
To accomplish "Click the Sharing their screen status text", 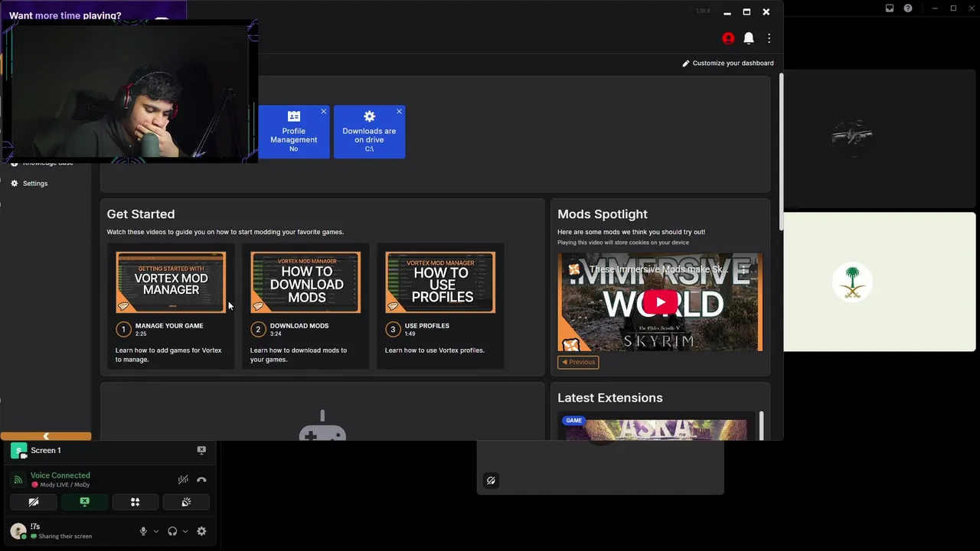I will pos(65,536).
